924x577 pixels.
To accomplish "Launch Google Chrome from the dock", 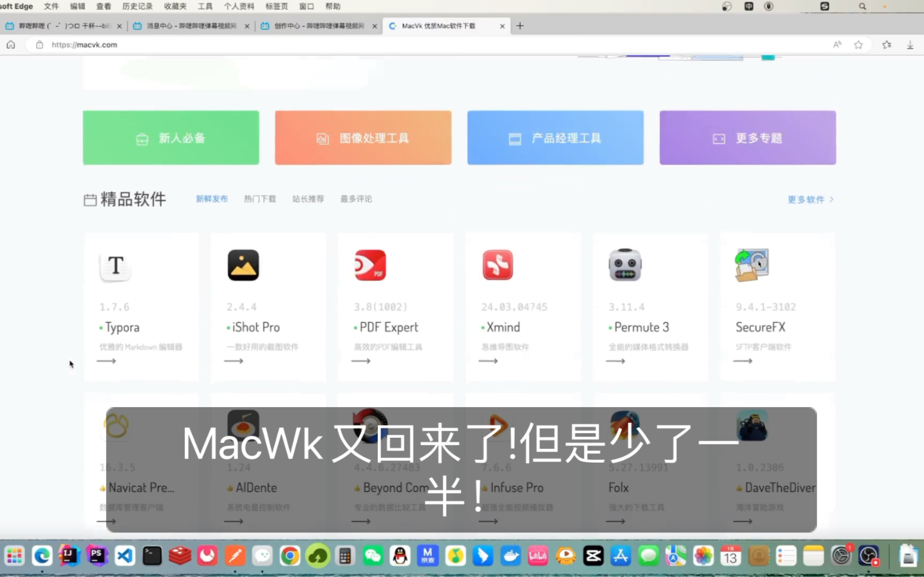I will (x=290, y=556).
